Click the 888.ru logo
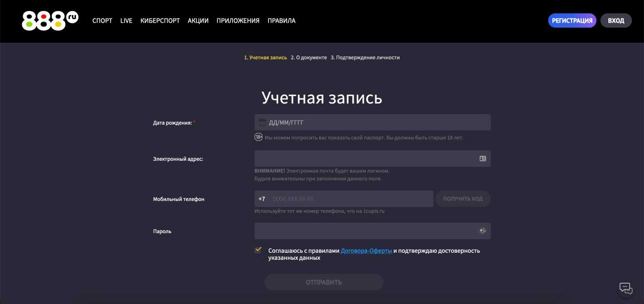Image resolution: width=644 pixels, height=304 pixels. [x=50, y=21]
